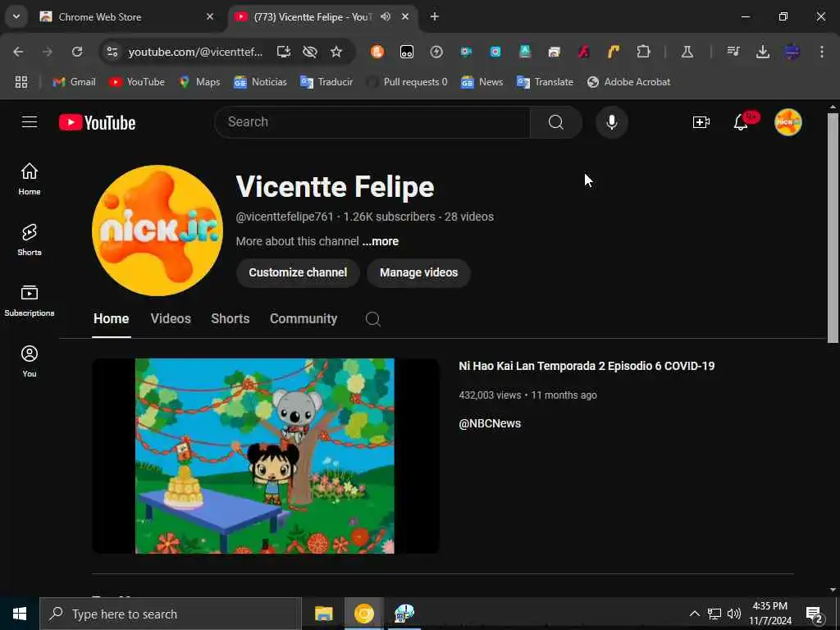Viewport: 840px width, 630px height.
Task: Play the featured Ni Hao Kai Lan thumbnail
Action: pyautogui.click(x=265, y=456)
